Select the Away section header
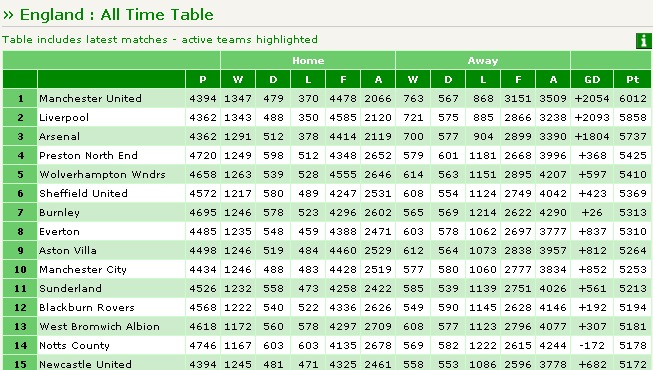The height and width of the screenshot is (370, 653). click(x=483, y=60)
